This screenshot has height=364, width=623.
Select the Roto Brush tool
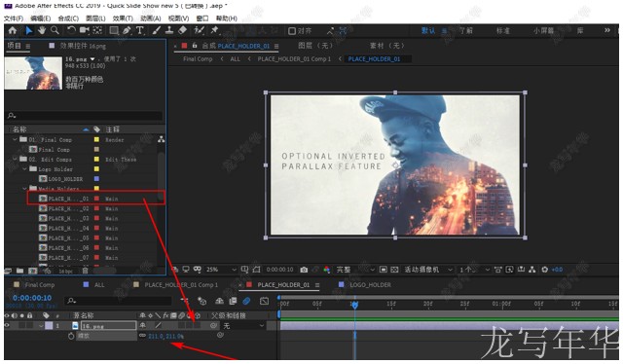(199, 30)
